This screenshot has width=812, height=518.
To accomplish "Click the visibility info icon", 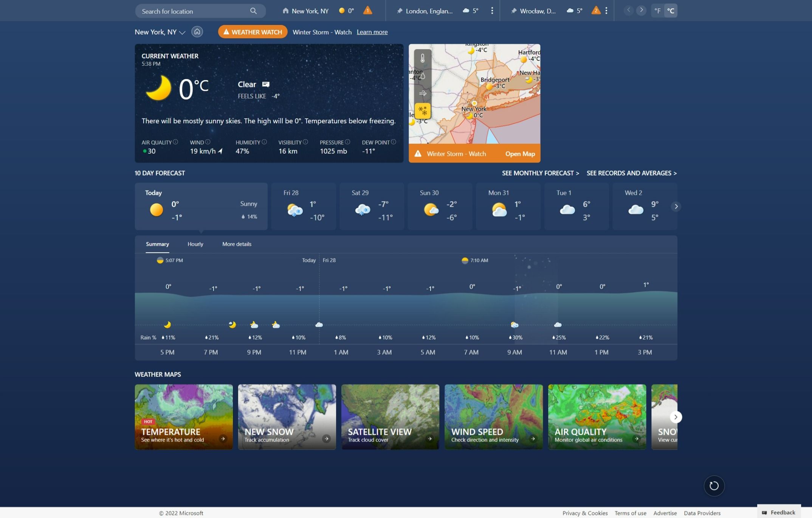I will point(305,142).
